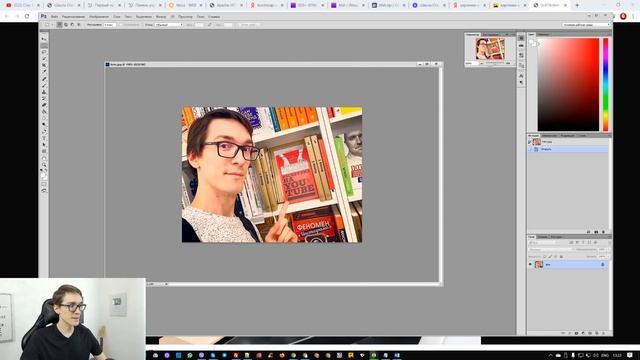Select the Clone Stamp tool
The height and width of the screenshot is (360, 640).
[44, 91]
